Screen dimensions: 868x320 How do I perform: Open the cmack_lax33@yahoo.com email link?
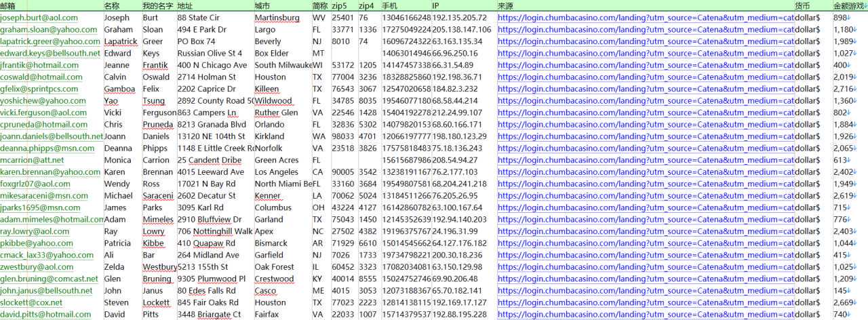click(x=47, y=255)
